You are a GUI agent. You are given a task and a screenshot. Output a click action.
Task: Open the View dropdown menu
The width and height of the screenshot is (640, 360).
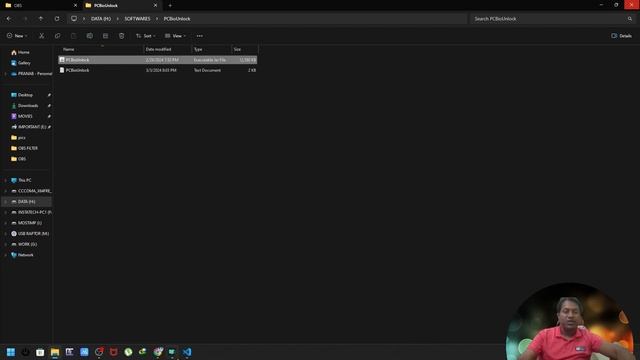(176, 36)
